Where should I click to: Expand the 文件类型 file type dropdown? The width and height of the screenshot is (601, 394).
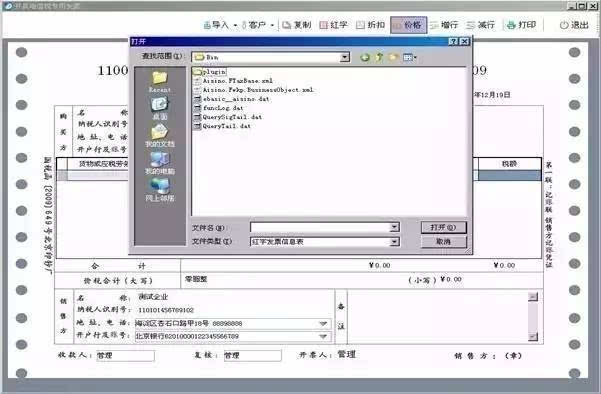pyautogui.click(x=394, y=242)
